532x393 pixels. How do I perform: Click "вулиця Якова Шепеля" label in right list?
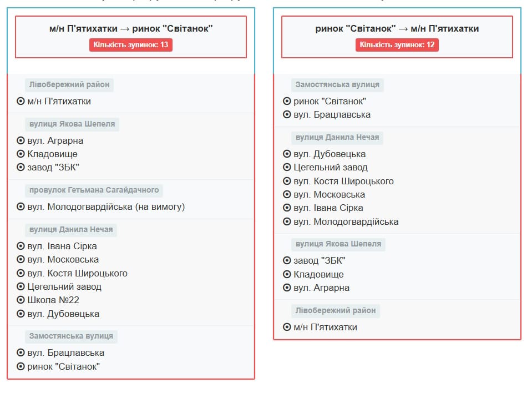338,244
